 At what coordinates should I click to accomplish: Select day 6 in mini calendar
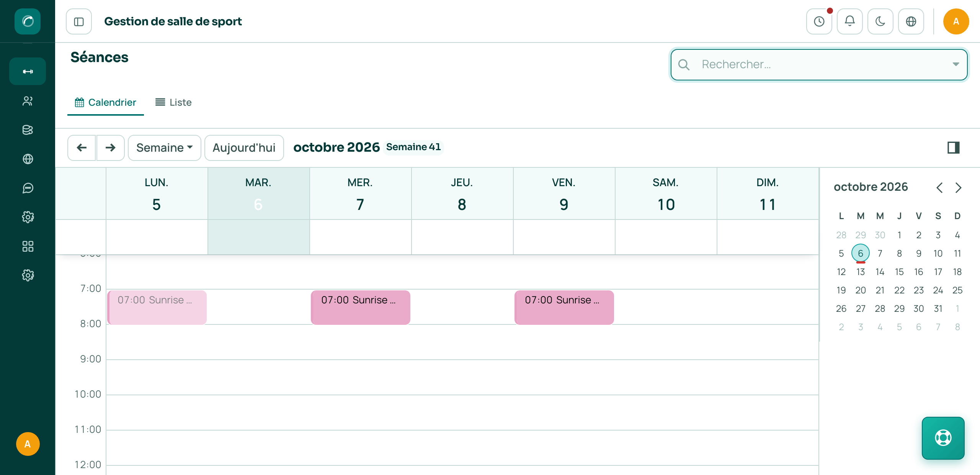click(861, 253)
